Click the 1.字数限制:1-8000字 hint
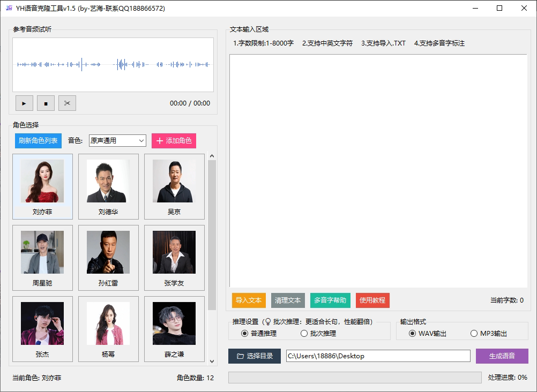This screenshot has width=537, height=392. pos(263,43)
